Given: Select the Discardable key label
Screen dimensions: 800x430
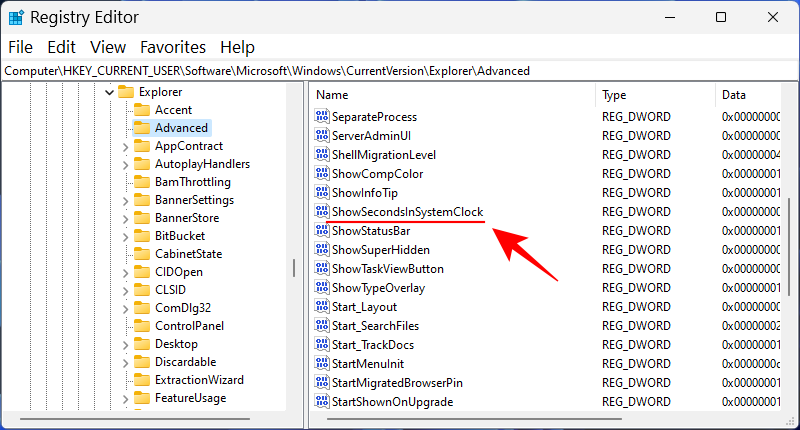Looking at the screenshot, I should pyautogui.click(x=186, y=362).
